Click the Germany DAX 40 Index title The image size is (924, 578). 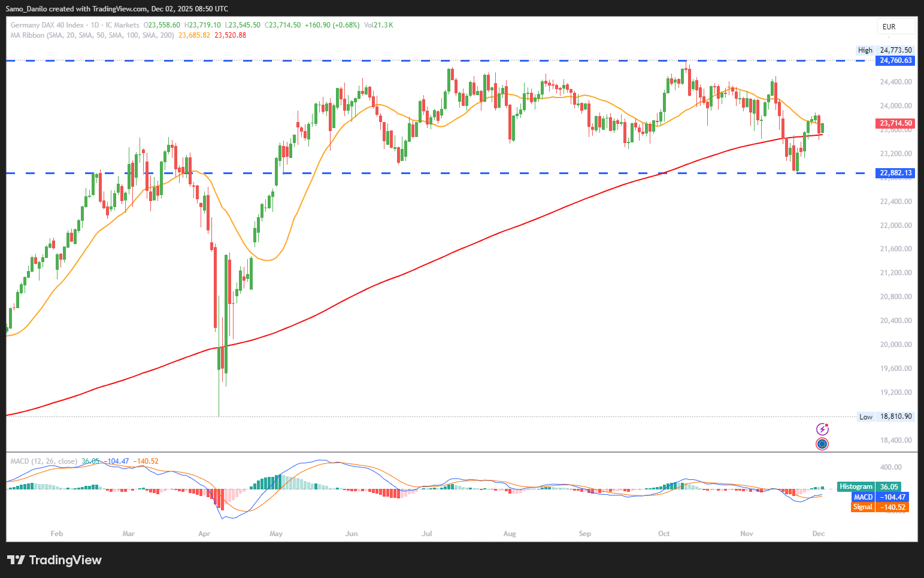[47, 25]
